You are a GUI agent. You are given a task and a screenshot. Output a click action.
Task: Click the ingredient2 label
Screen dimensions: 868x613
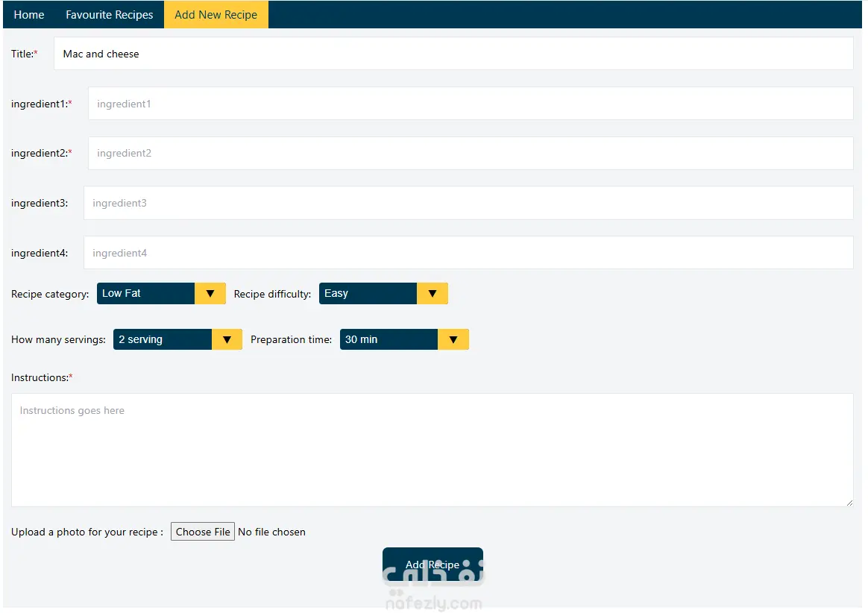pos(42,154)
